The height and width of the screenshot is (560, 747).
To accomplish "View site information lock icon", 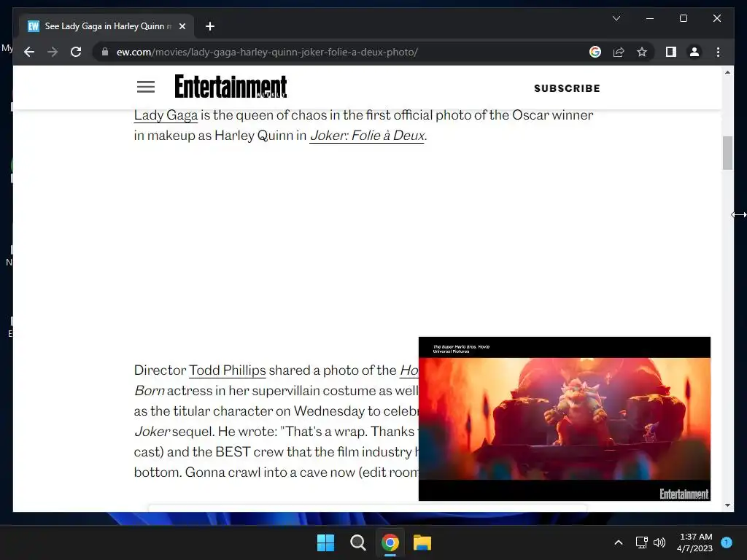I will [x=105, y=52].
